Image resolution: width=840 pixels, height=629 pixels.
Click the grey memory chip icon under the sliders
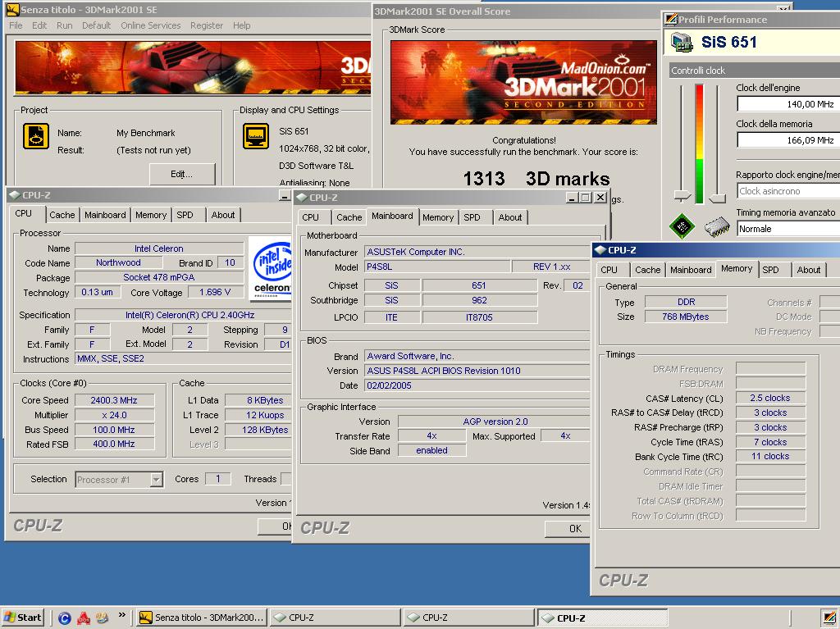(x=717, y=226)
